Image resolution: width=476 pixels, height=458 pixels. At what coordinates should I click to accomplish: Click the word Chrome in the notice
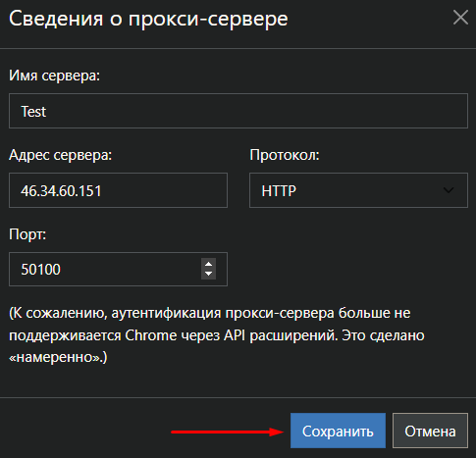(151, 335)
